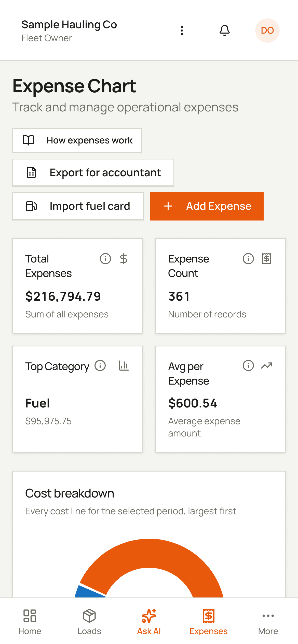Open the Ask AI tab
The height and width of the screenshot is (644, 298).
click(x=149, y=622)
